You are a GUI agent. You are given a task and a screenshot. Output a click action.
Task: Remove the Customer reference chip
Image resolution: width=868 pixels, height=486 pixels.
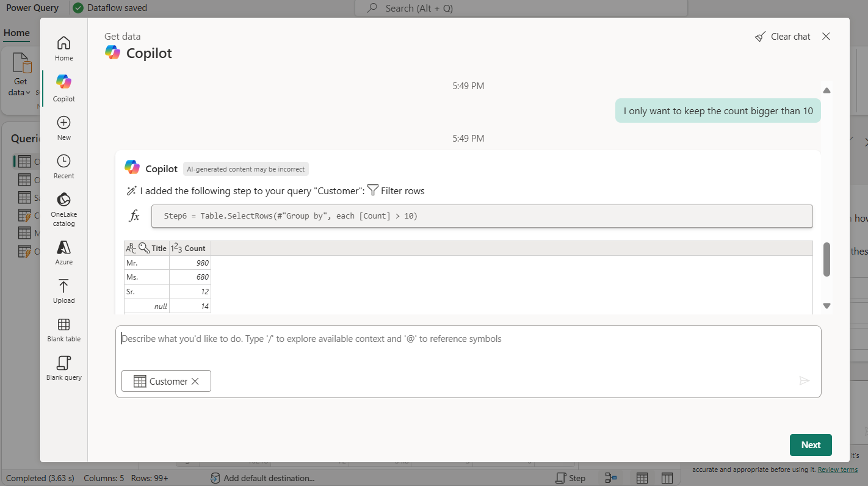[195, 381]
